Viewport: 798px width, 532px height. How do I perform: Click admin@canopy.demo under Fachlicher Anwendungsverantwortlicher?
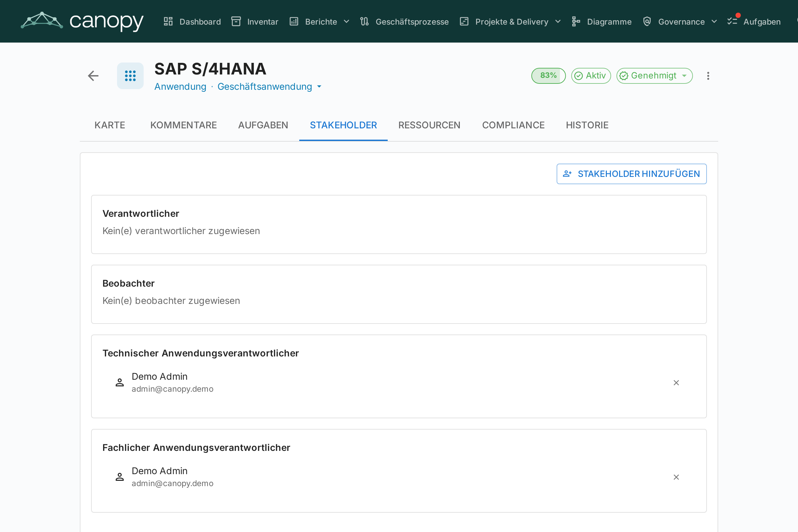(x=173, y=483)
